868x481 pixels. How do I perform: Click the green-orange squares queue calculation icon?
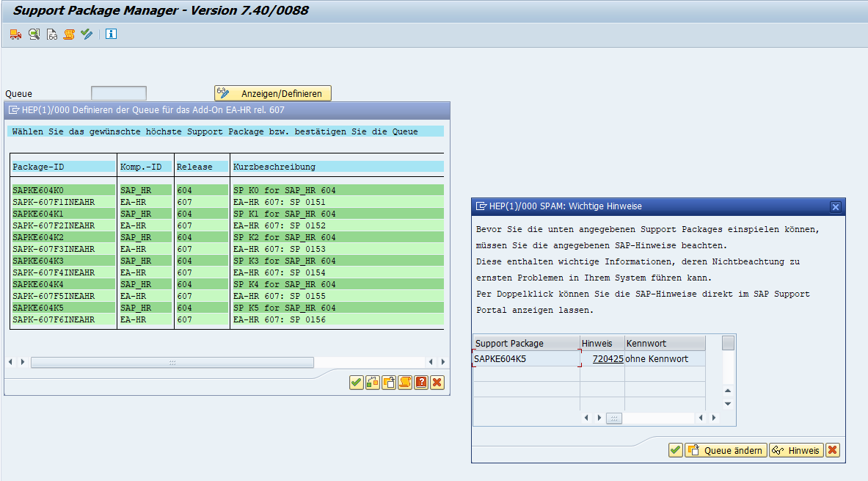click(x=373, y=383)
